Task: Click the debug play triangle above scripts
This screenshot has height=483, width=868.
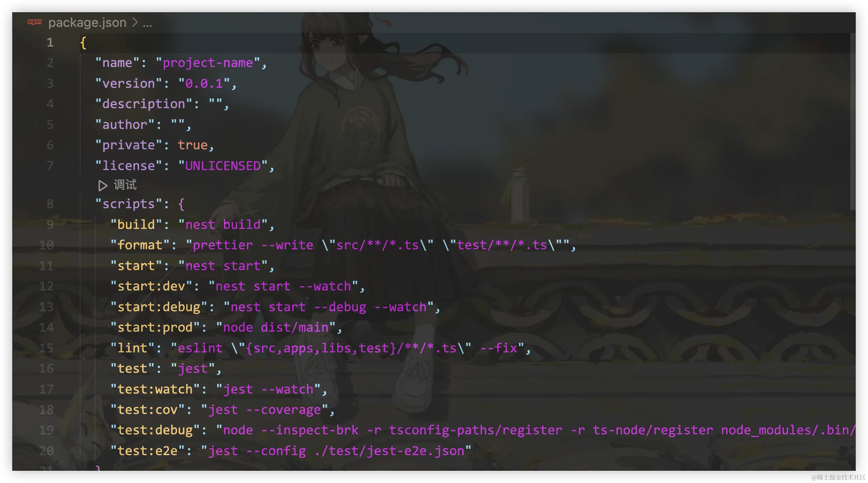Action: click(102, 185)
